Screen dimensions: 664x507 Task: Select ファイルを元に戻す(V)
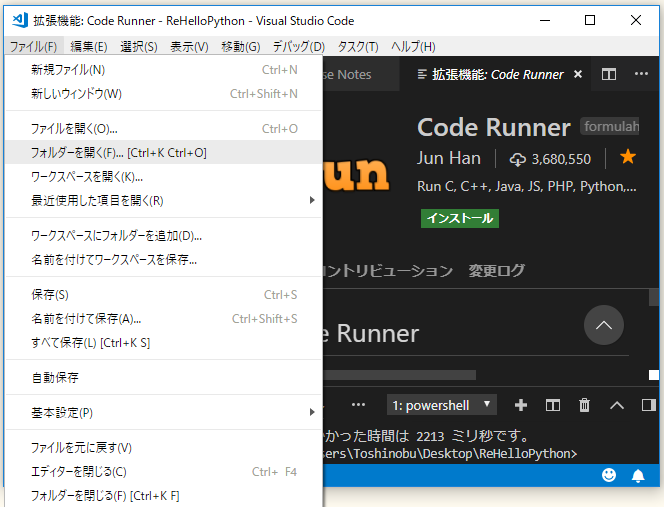click(x=163, y=447)
